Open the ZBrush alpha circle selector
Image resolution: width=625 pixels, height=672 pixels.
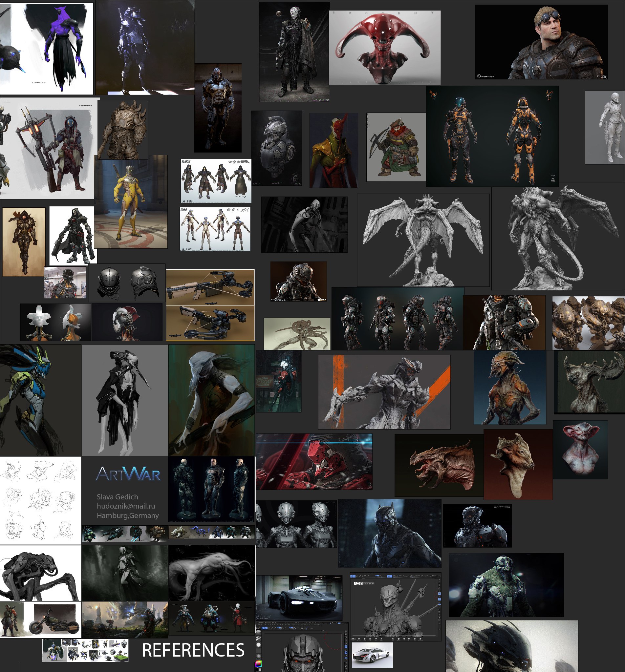click(x=259, y=645)
